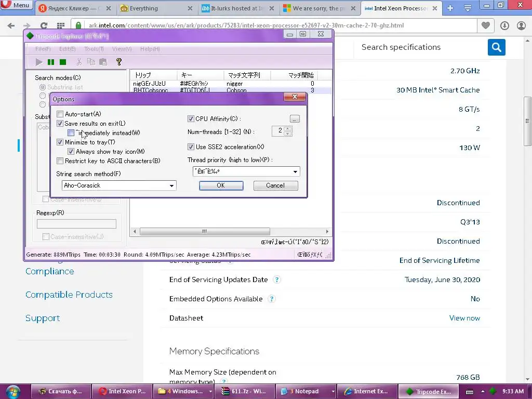Open the File(F) menu in Tripcode Explorer

pos(43,49)
